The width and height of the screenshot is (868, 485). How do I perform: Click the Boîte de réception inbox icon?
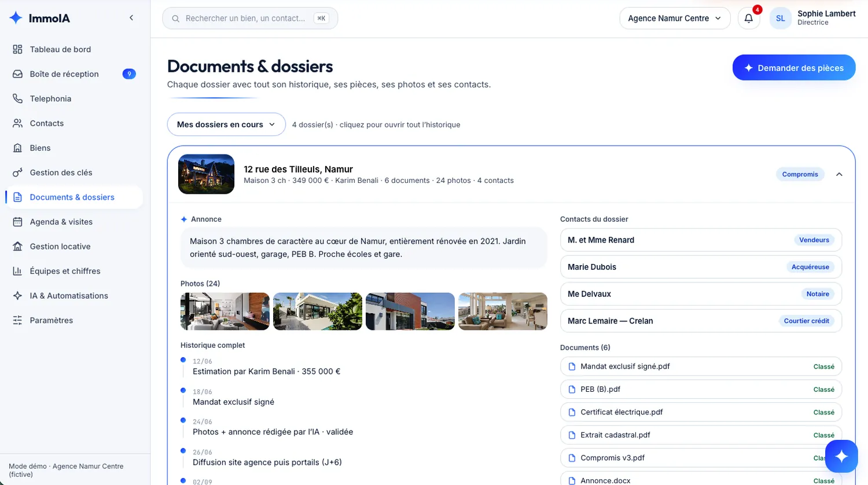point(18,74)
